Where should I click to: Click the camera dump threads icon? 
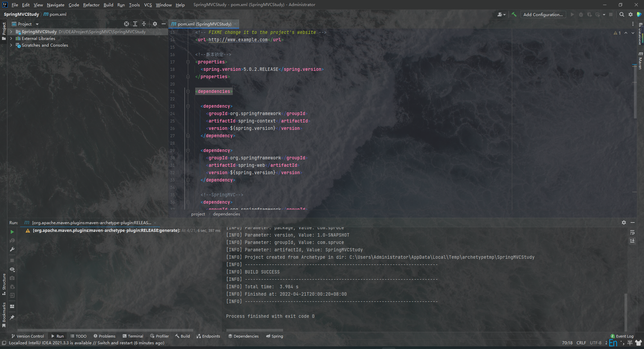[x=12, y=278]
